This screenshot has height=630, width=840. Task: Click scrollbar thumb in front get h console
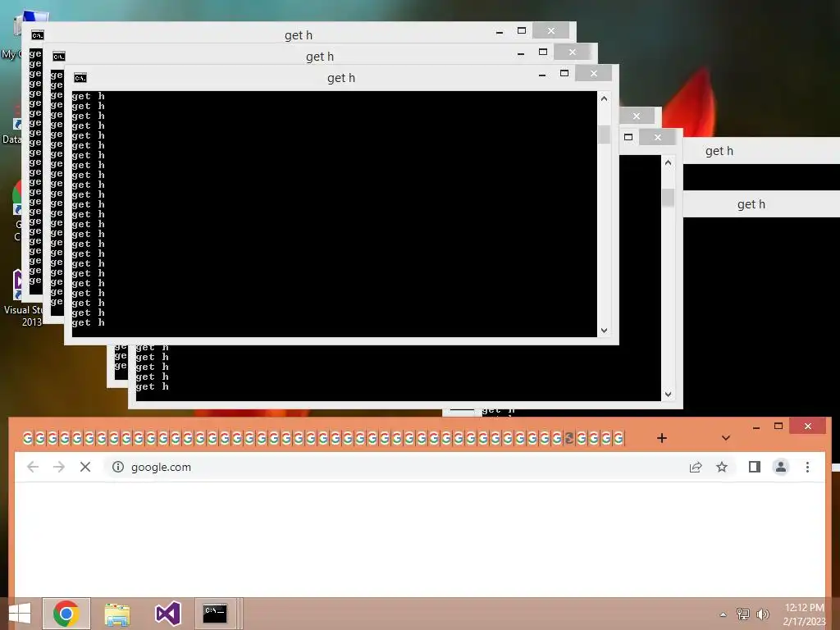[605, 134]
